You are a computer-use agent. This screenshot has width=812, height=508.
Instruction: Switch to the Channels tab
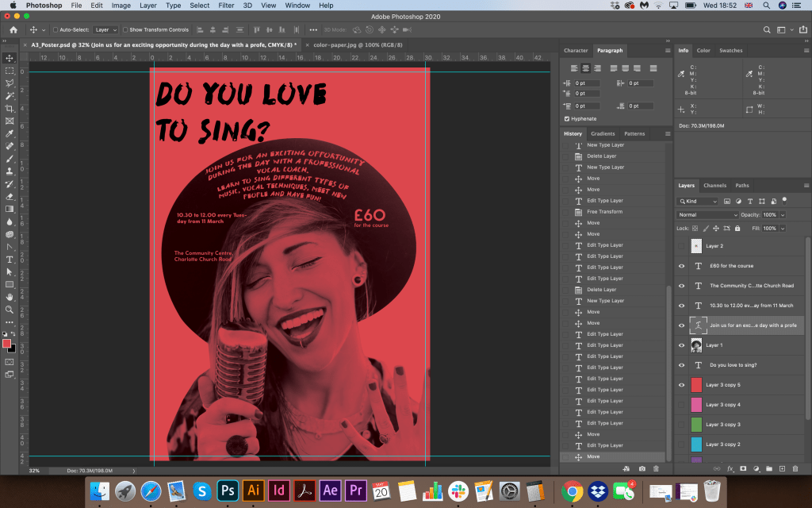714,186
